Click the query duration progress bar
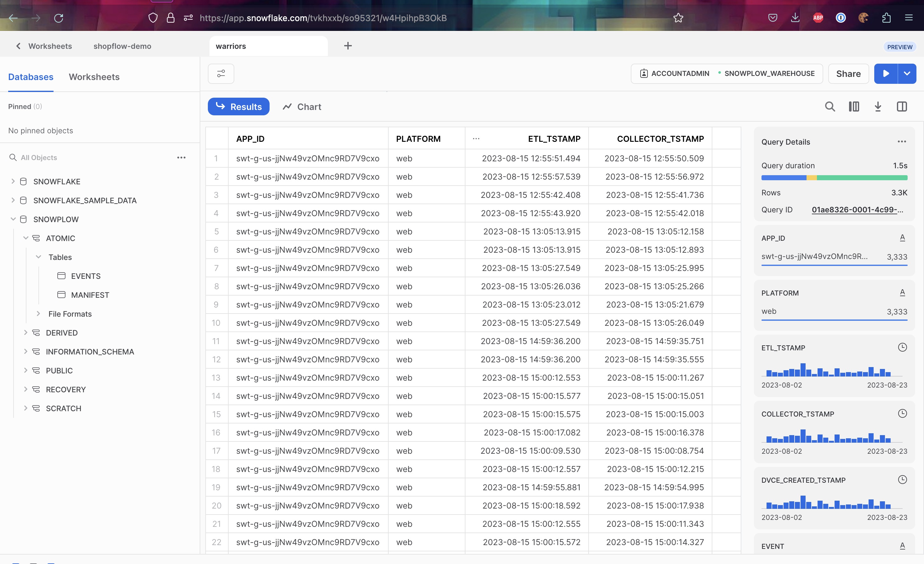Image resolution: width=924 pixels, height=564 pixels. pyautogui.click(x=834, y=178)
